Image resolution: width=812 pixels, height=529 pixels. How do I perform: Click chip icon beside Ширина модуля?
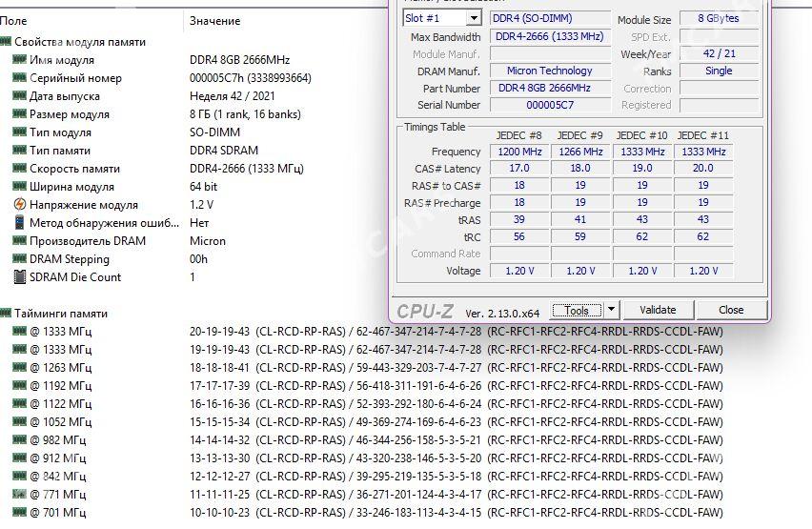[x=19, y=187]
